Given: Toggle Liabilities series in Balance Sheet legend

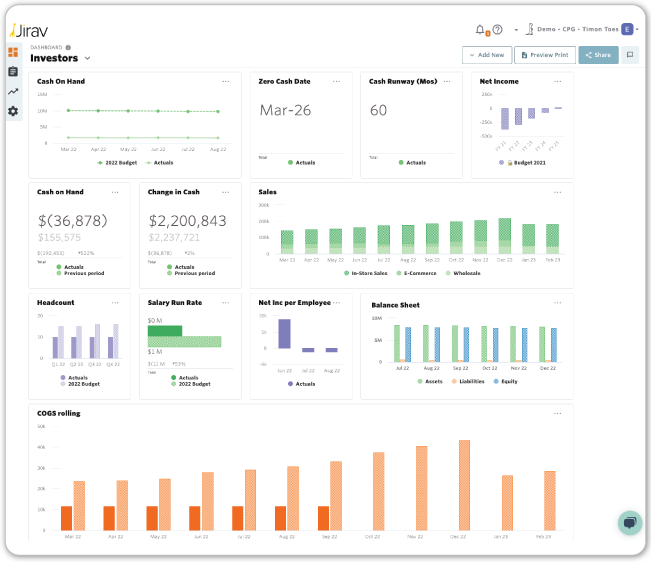Looking at the screenshot, I should pos(467,381).
